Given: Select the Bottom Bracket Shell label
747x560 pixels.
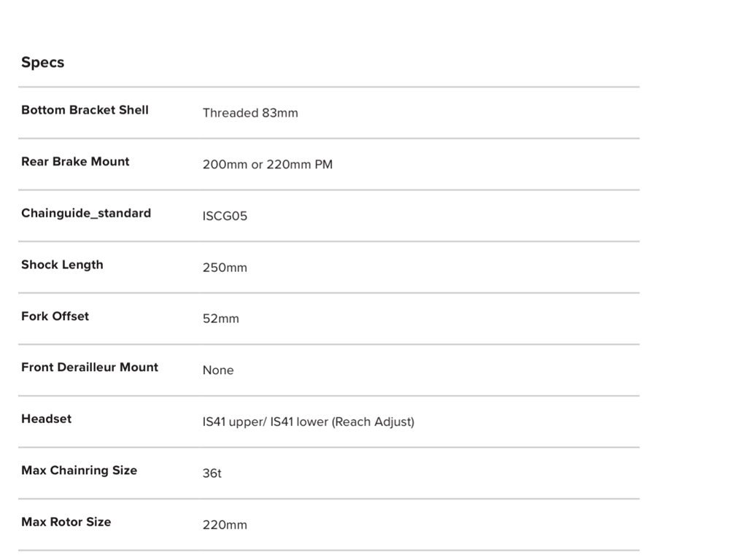Looking at the screenshot, I should (x=85, y=110).
